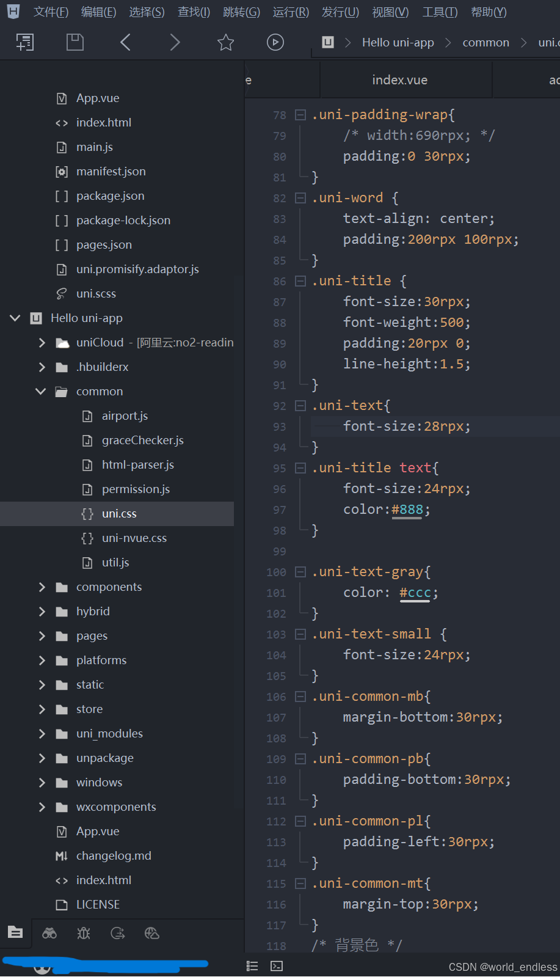560x977 pixels.
Task: Expand the components folder chevron
Action: [42, 587]
